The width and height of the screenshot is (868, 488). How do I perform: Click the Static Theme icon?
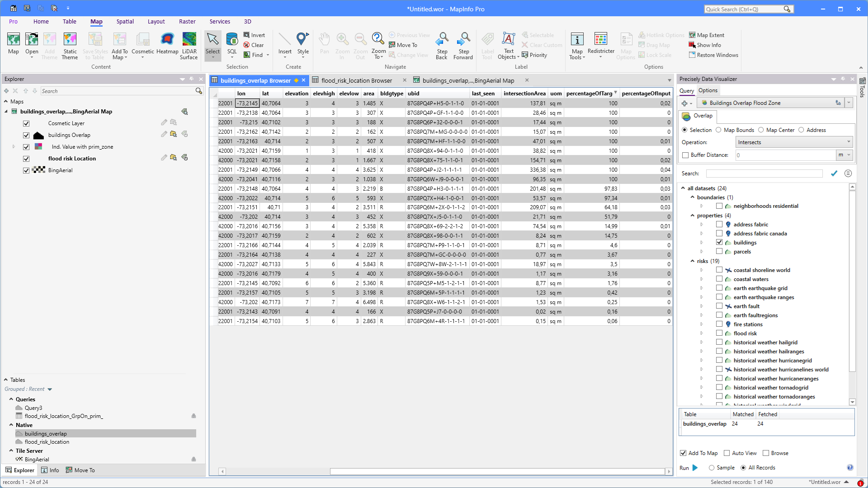point(70,40)
